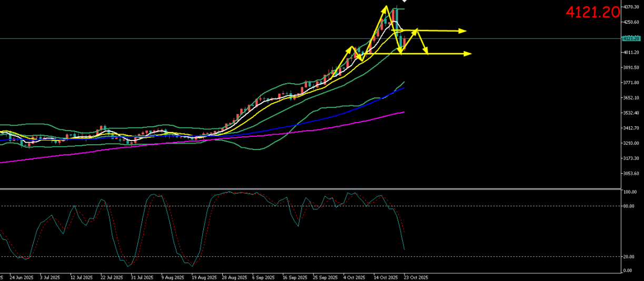644x281 pixels.
Task: Select the 28 Aug 2025 date label
Action: [234, 277]
